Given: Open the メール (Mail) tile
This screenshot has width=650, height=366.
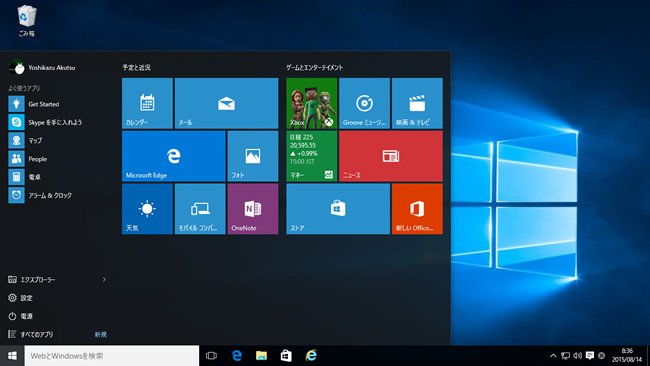Looking at the screenshot, I should (226, 103).
